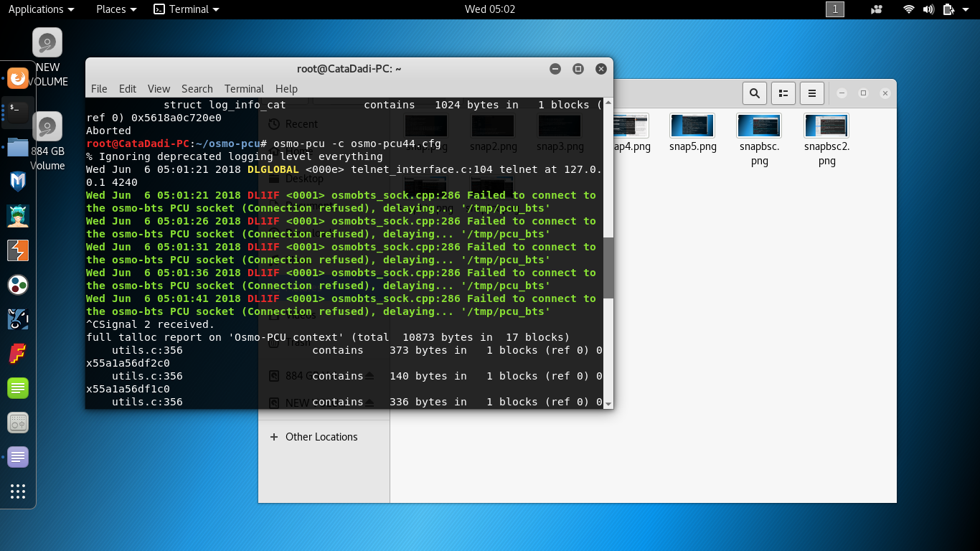Maximize the terminal window
980x551 pixels.
[x=578, y=69]
